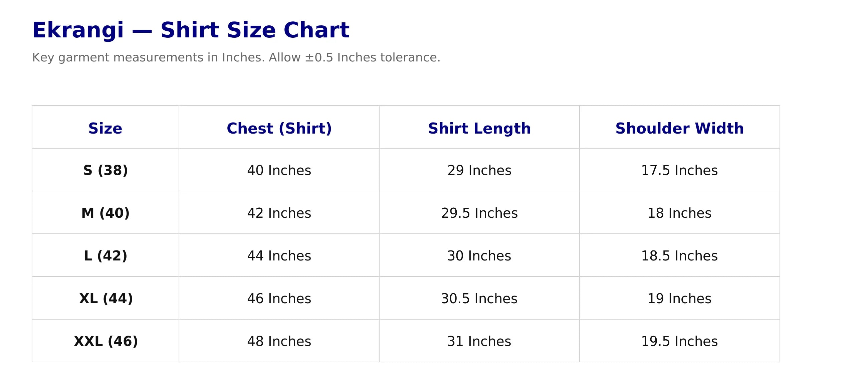Click the Ekrangi Shirt Size Chart title
Viewport: 868px width, 374px height.
click(x=191, y=30)
